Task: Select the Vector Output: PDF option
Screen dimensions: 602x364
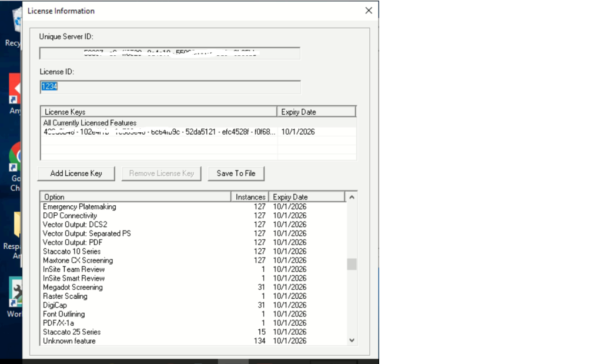Action: 73,242
